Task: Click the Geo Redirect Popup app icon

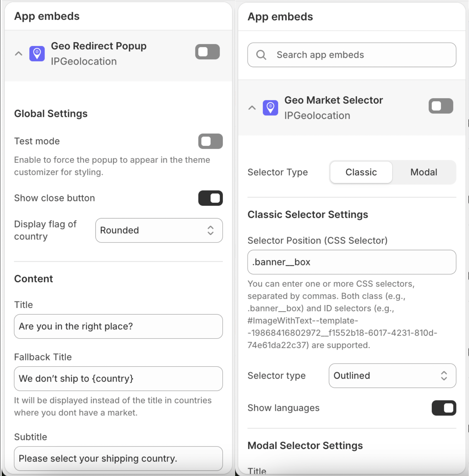Action: tap(37, 53)
